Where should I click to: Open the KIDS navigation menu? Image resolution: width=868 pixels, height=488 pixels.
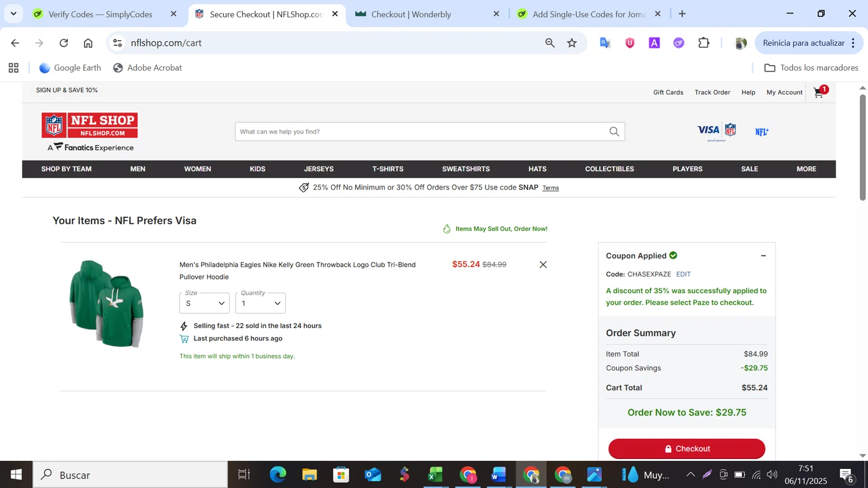point(258,169)
